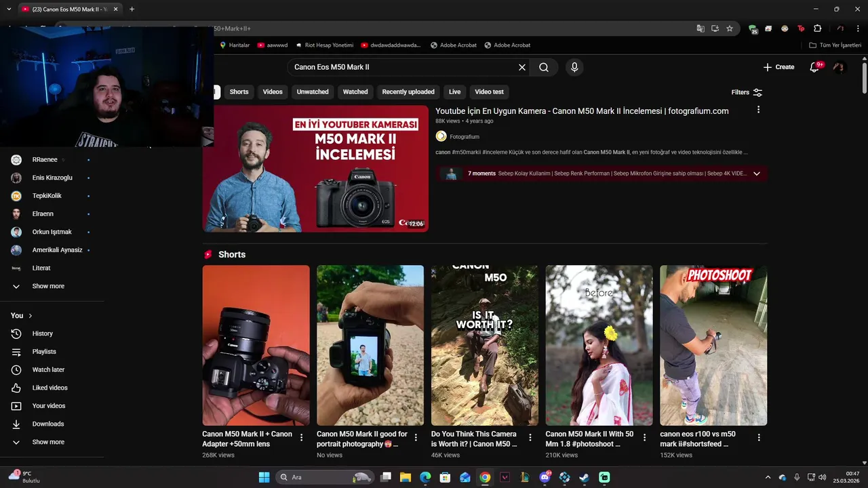Click install-app icon in address bar

coord(715,28)
